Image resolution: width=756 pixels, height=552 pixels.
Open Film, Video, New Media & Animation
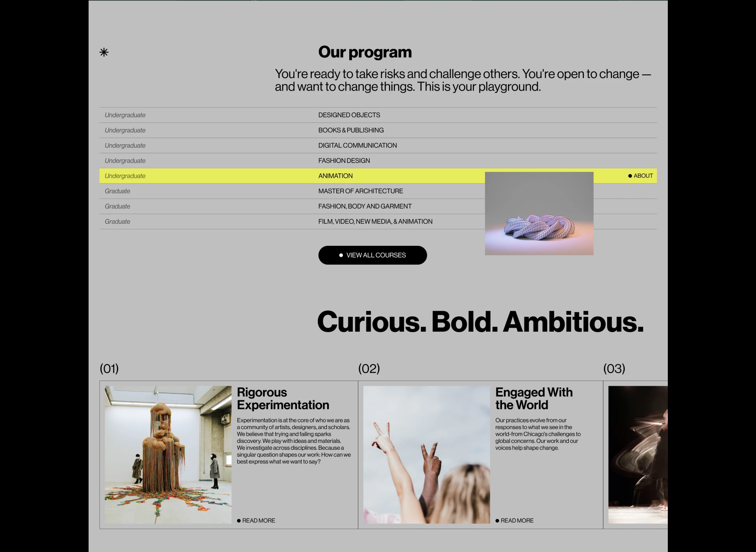click(375, 222)
